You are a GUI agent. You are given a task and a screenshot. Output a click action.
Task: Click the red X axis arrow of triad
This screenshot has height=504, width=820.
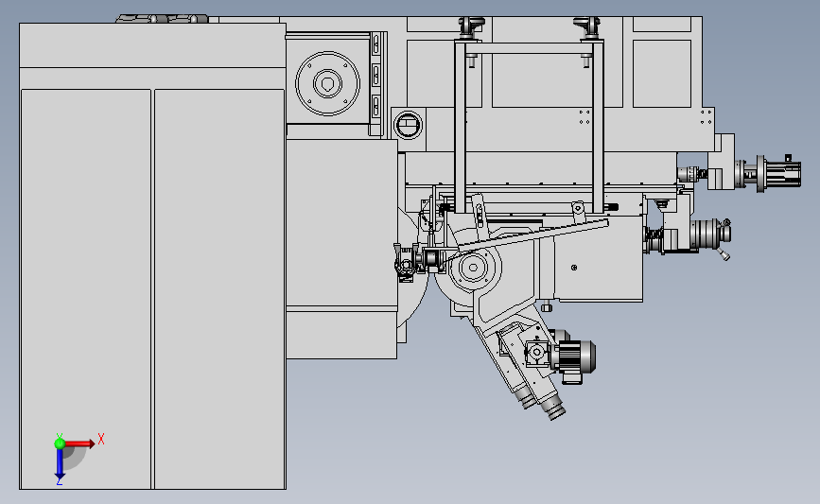[79, 443]
